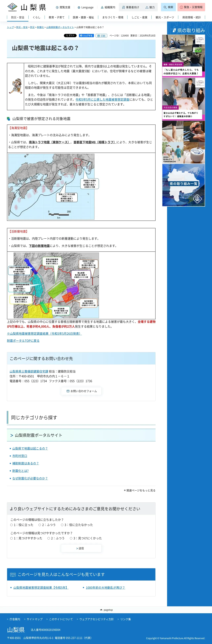Viewport: 212px width, 644px height.
Task: Select 1：見つけやすかった radio button
Action: click(12, 538)
